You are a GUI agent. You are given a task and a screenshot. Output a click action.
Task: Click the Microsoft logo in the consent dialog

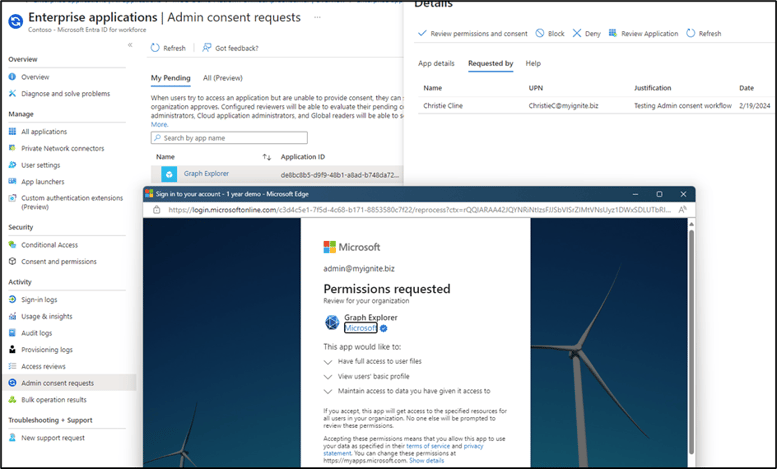(352, 247)
